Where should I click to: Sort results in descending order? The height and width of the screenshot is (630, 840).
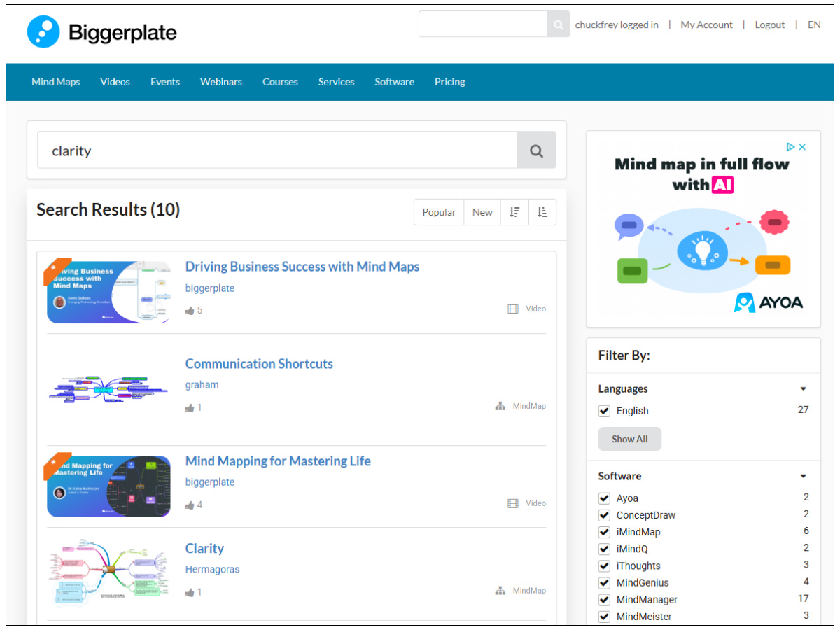(x=515, y=212)
